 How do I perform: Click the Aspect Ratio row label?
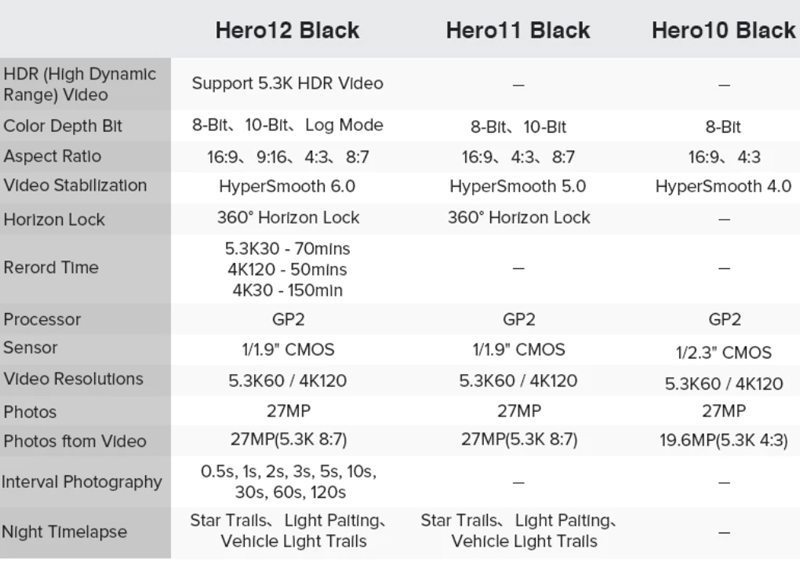(x=52, y=156)
